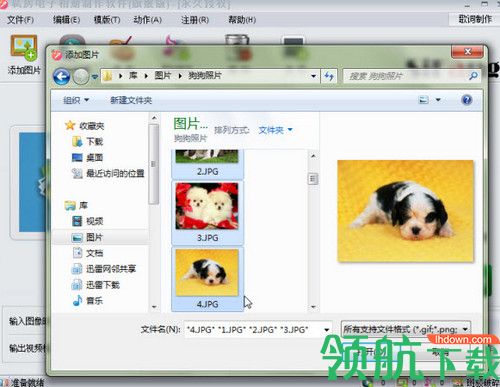Click the 歌词制作 button in the main window
The image size is (500, 387).
tap(475, 19)
